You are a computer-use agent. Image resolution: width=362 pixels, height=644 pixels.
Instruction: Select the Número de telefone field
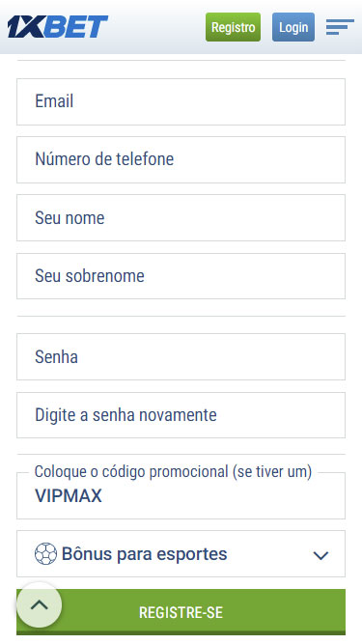click(181, 159)
